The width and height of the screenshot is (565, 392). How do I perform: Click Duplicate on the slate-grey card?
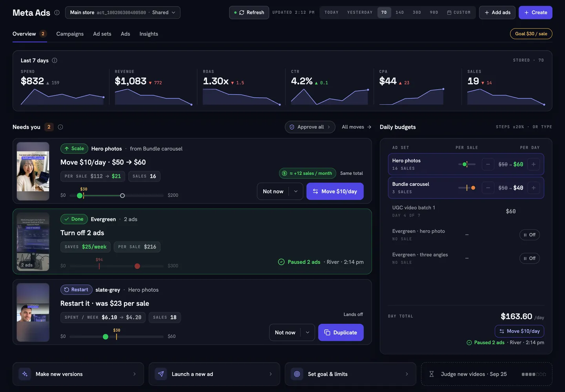click(341, 332)
